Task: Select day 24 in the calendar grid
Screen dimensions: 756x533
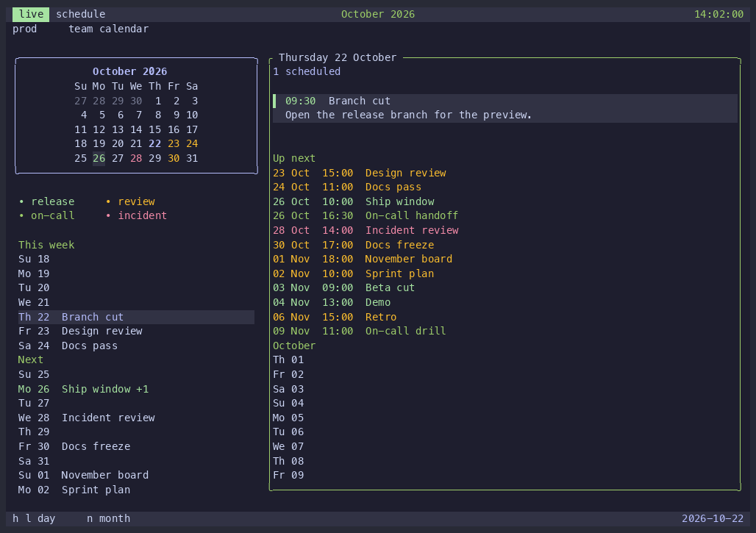Action: click(192, 143)
